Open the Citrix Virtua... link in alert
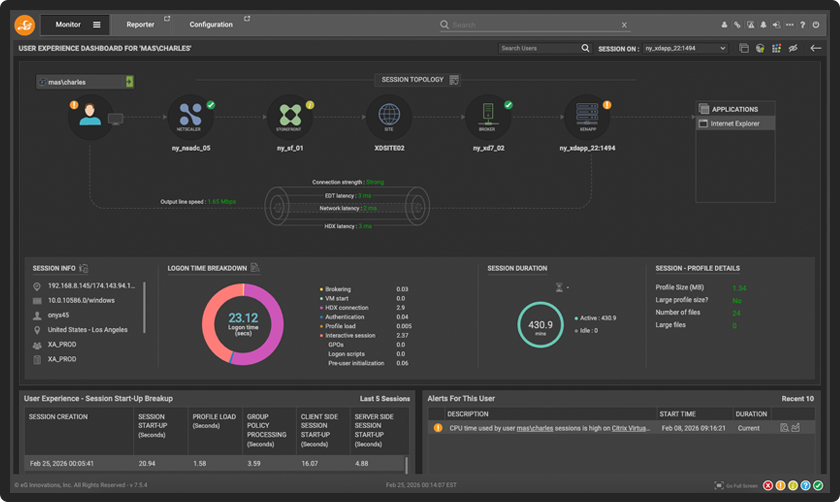 pyautogui.click(x=631, y=428)
